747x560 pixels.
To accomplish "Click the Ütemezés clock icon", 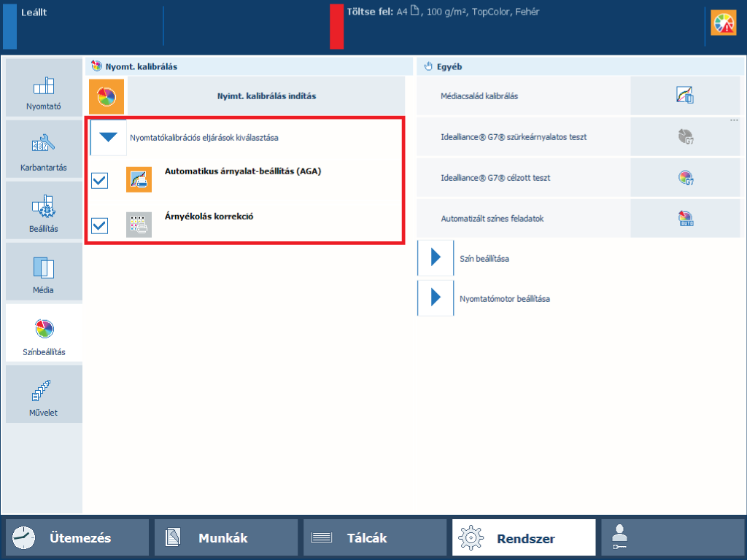I will click(23, 537).
